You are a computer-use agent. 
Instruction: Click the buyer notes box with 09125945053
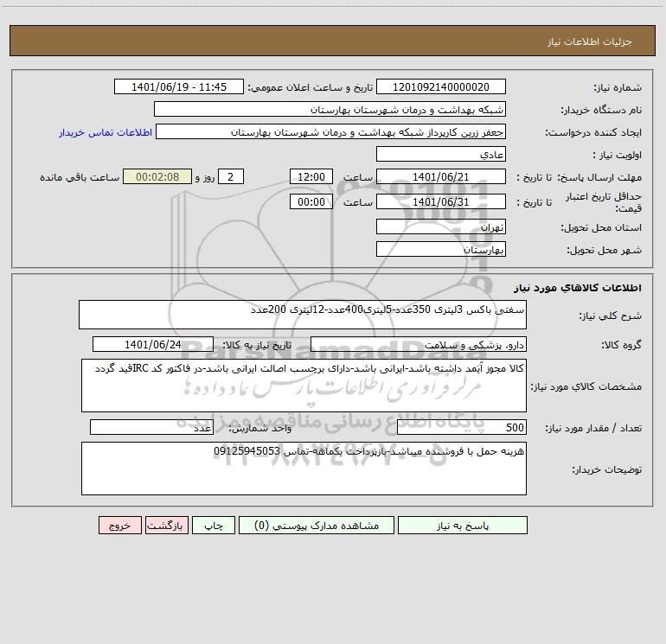pos(304,469)
